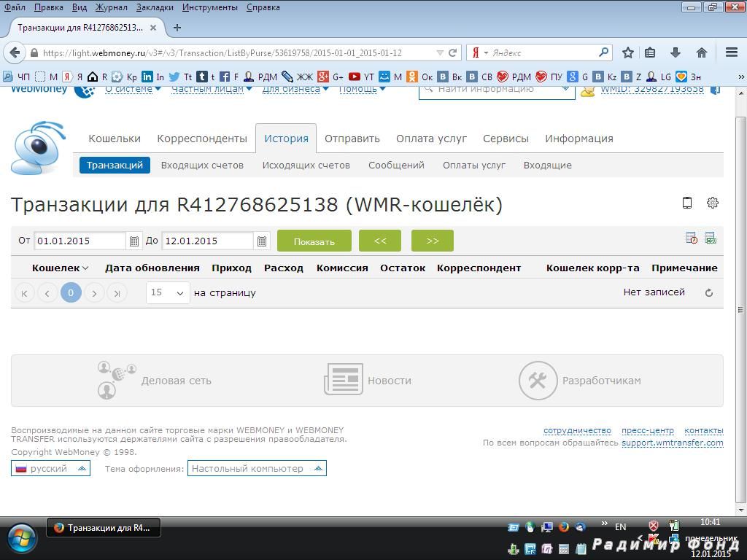Expand the address bar history dropdown arrow
This screenshot has width=747, height=560.
click(x=440, y=52)
